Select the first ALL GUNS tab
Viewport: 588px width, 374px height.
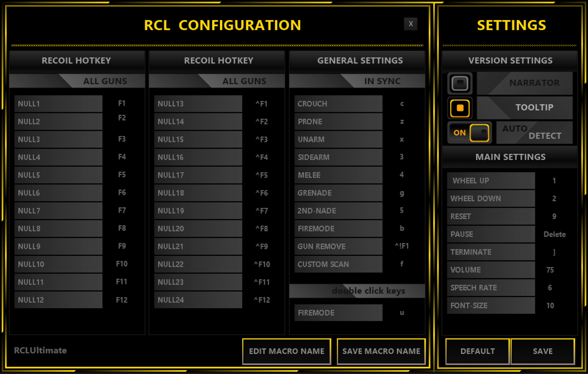[x=105, y=81]
